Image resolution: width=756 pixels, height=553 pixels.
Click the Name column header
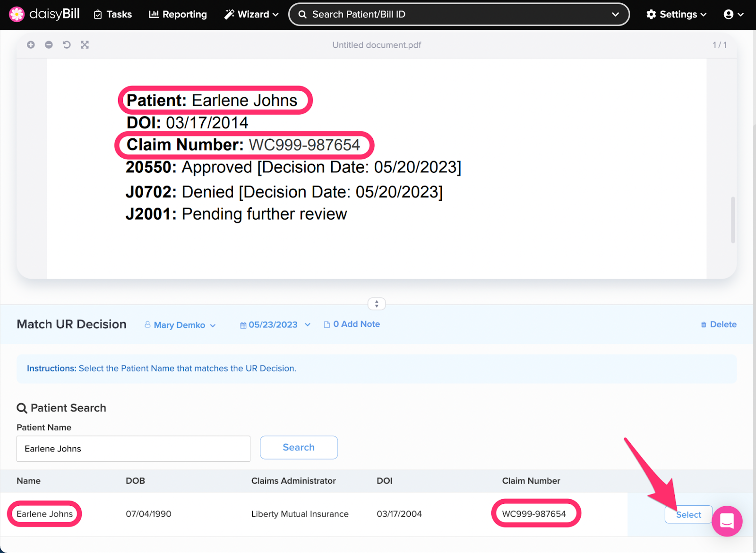click(x=28, y=481)
